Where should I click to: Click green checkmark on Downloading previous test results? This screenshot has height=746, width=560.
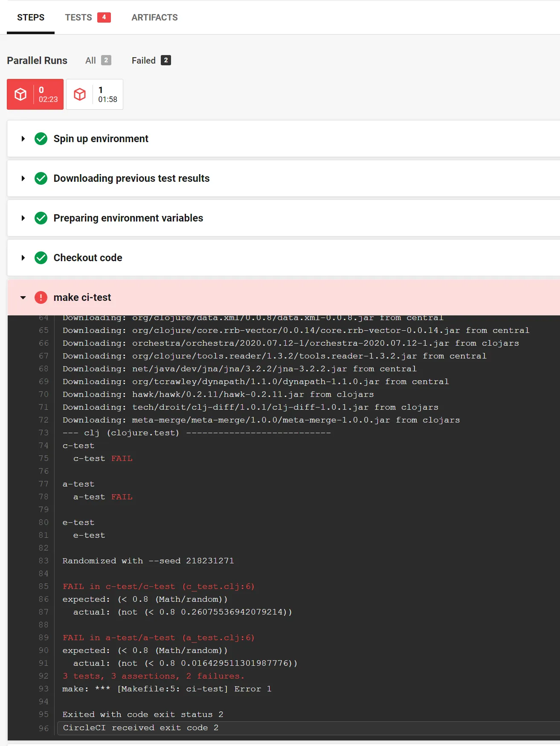pos(41,178)
